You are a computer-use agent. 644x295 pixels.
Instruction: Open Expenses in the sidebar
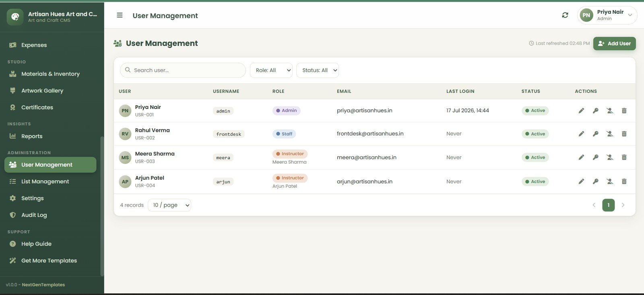click(x=50, y=45)
